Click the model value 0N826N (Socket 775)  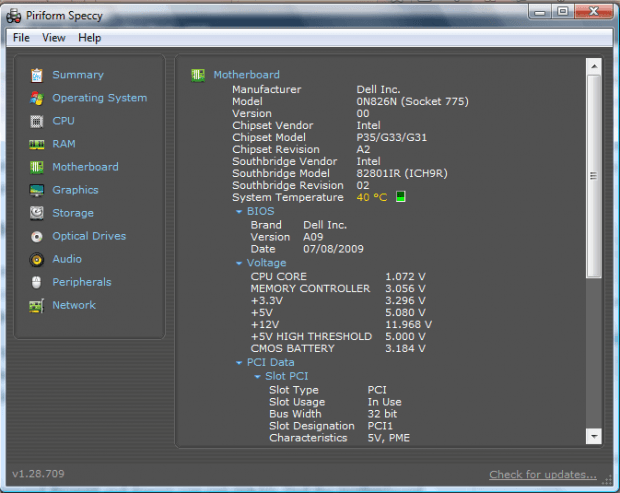pos(412,102)
